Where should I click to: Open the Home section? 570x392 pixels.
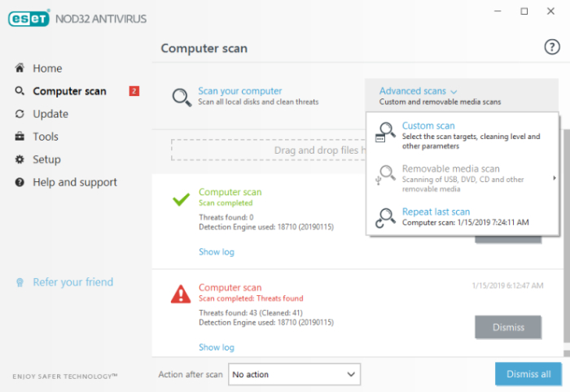tap(47, 68)
